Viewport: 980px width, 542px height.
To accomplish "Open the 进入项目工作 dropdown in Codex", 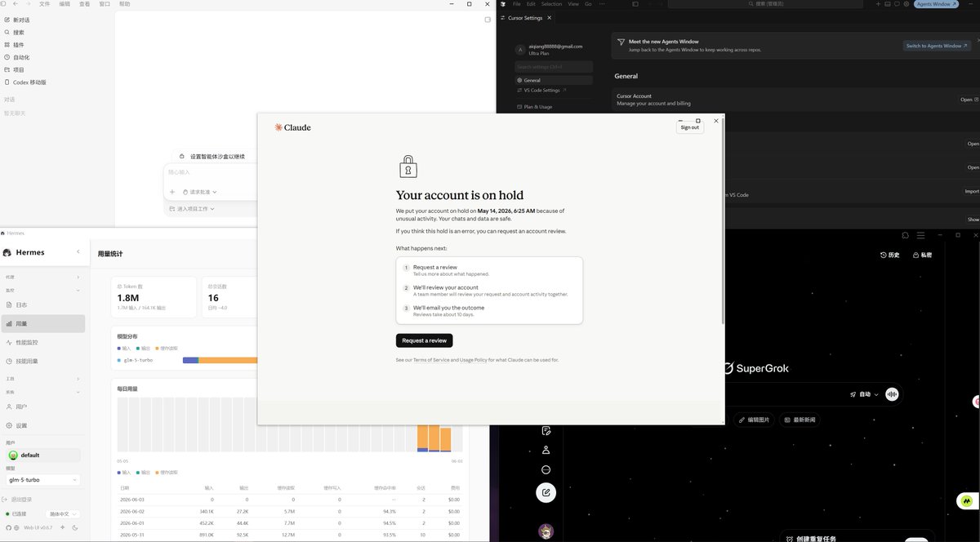I will (192, 209).
